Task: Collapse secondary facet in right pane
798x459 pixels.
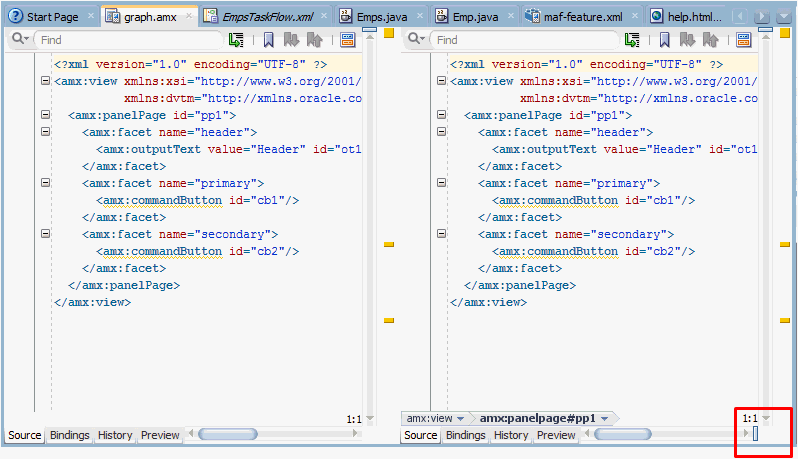Action: 441,234
